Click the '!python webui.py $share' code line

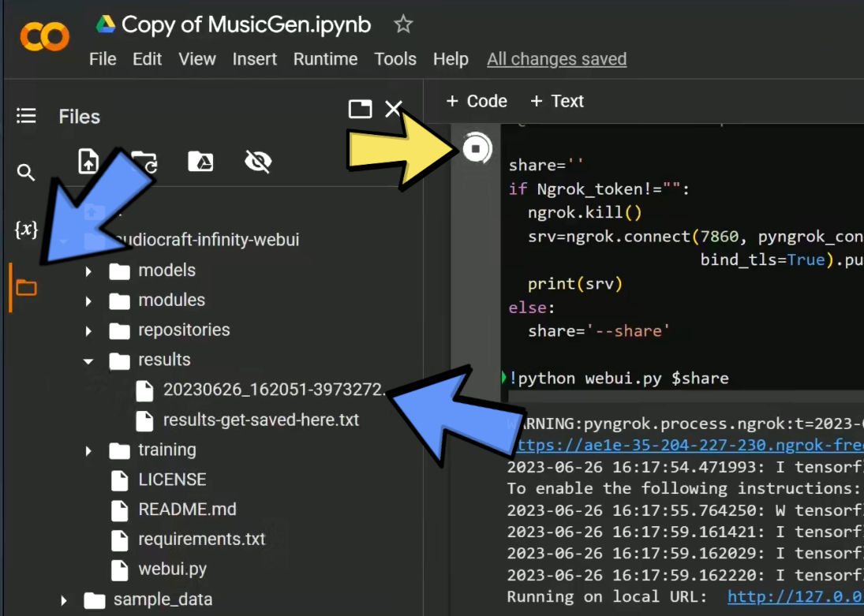[619, 379]
